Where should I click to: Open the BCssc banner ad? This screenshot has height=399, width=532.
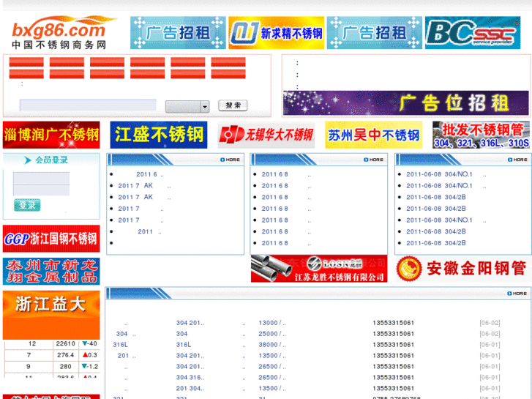473,33
